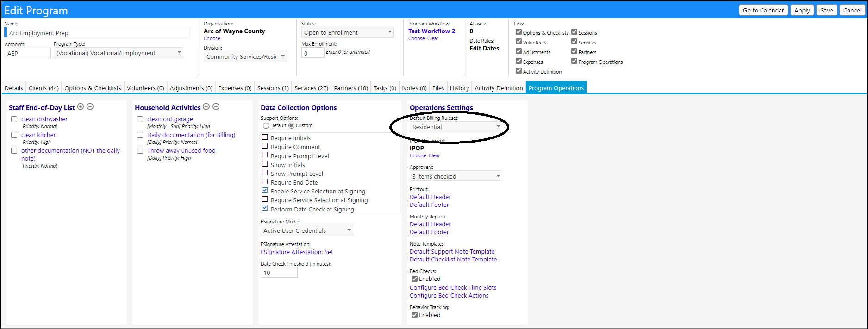Open the Program Type dropdown

[119, 53]
